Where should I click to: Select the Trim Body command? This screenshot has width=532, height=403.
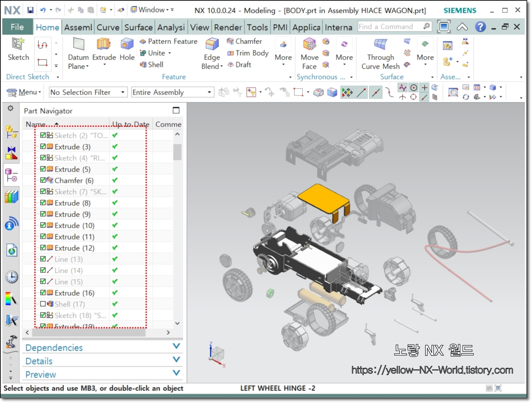click(x=248, y=53)
